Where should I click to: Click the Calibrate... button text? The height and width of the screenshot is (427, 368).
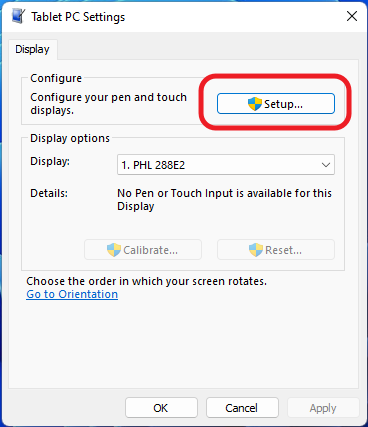click(x=150, y=250)
